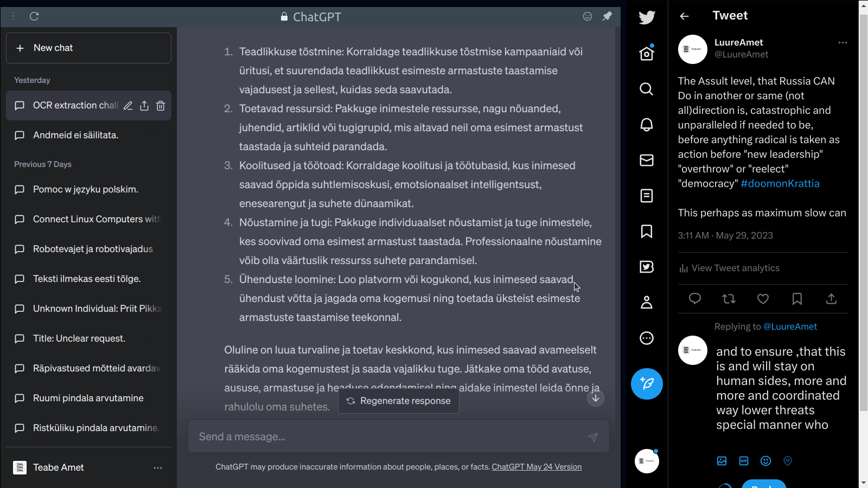
Task: Open Twitter direct messages envelope
Action: click(x=647, y=160)
